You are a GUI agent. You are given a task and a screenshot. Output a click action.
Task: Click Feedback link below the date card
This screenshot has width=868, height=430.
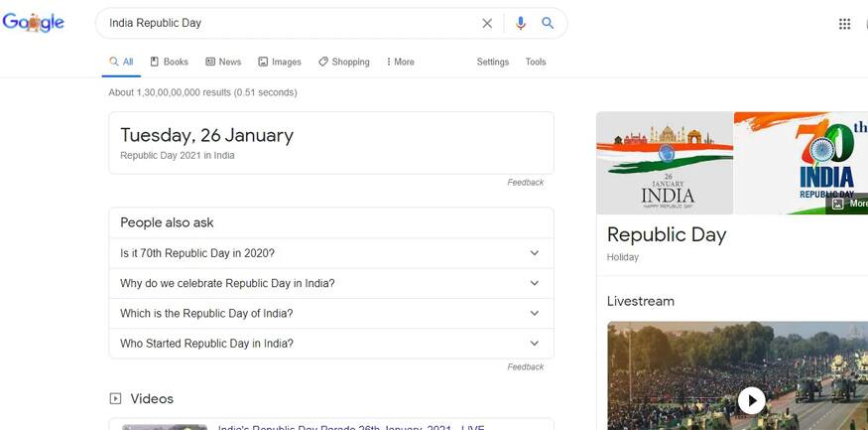click(526, 183)
